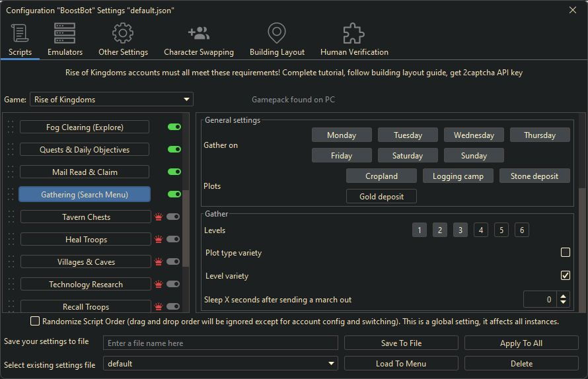Image resolution: width=588 pixels, height=379 pixels.
Task: Turn off the Gathering (Search Menu) toggle
Action: (x=174, y=194)
